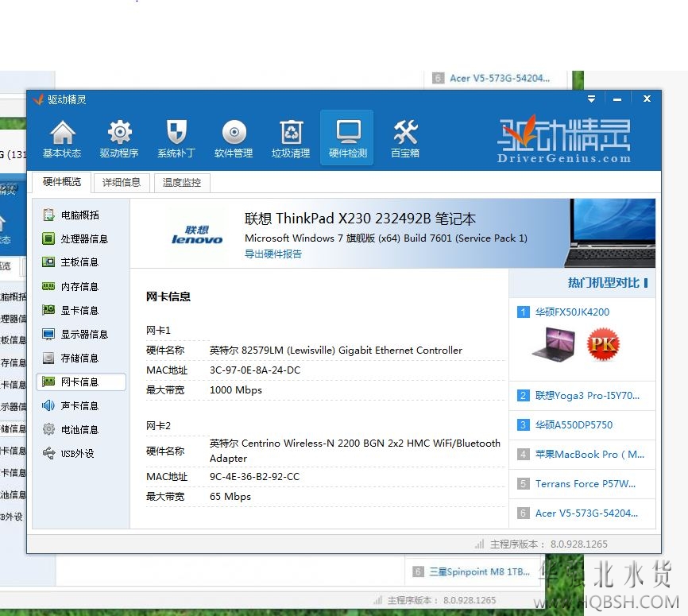The width and height of the screenshot is (688, 616).
Task: Click the 导出硬件报告 link
Action: tap(273, 254)
